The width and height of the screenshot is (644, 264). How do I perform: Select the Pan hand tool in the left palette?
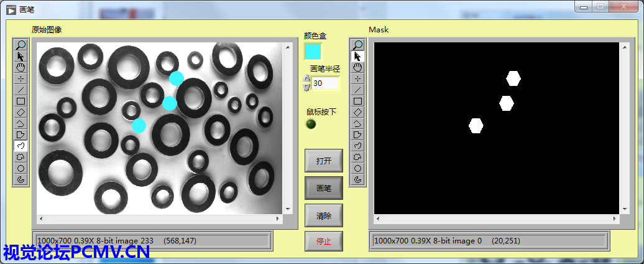coord(21,67)
